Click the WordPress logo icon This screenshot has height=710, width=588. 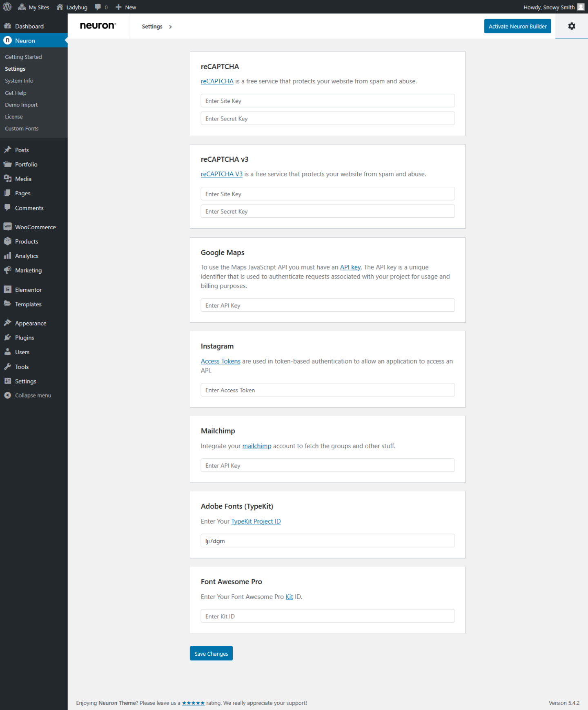tap(7, 7)
